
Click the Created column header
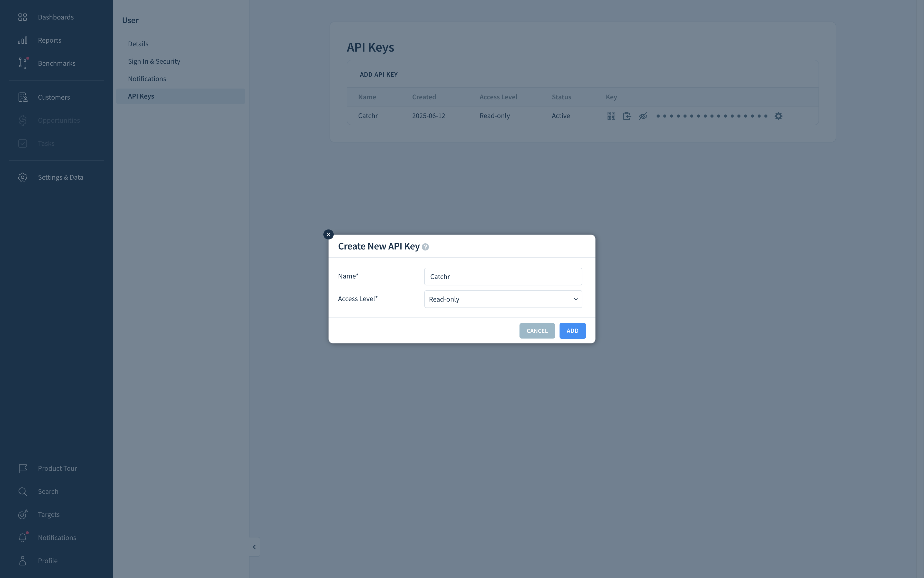(x=424, y=97)
